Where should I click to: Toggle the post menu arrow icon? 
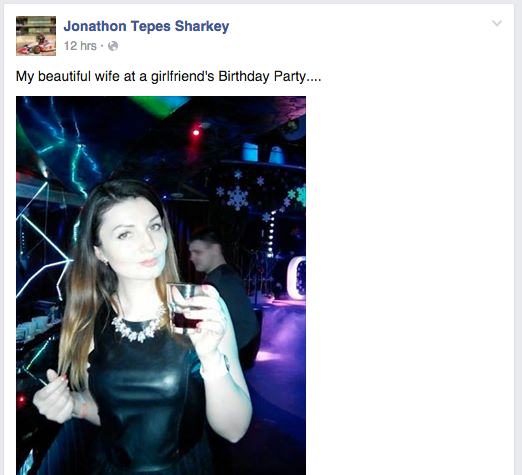click(x=497, y=23)
